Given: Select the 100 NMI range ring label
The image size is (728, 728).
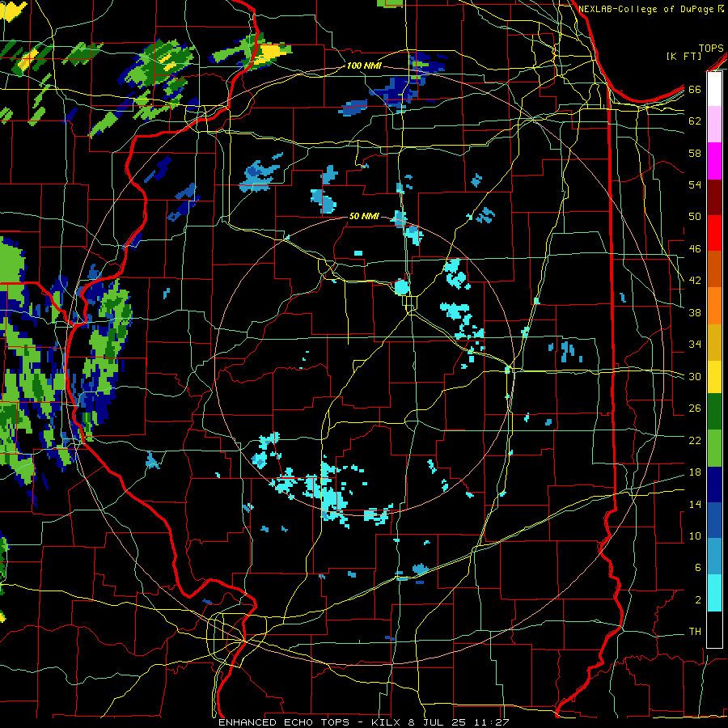Looking at the screenshot, I should click(x=364, y=66).
